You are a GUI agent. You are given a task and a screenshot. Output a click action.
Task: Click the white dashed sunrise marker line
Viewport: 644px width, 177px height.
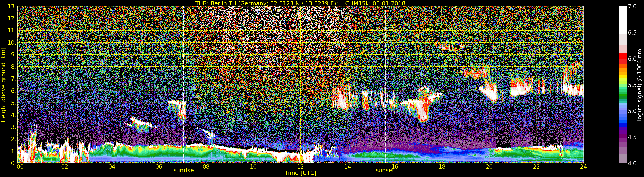(x=184, y=85)
